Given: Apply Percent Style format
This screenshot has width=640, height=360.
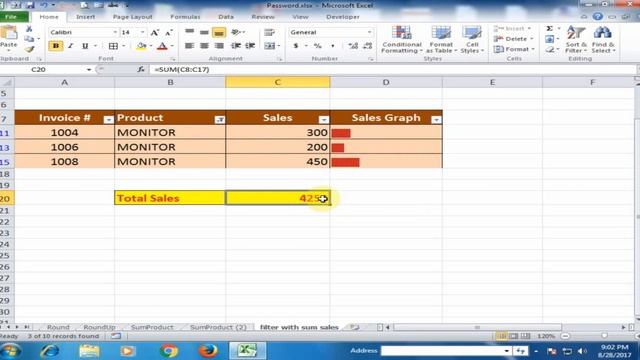Looking at the screenshot, I should coord(318,46).
